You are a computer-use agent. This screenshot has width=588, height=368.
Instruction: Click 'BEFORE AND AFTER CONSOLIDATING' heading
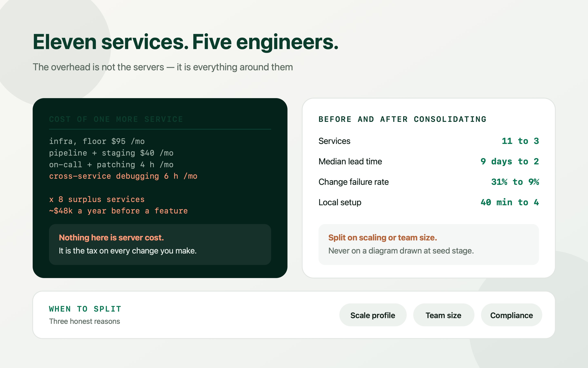pos(402,119)
